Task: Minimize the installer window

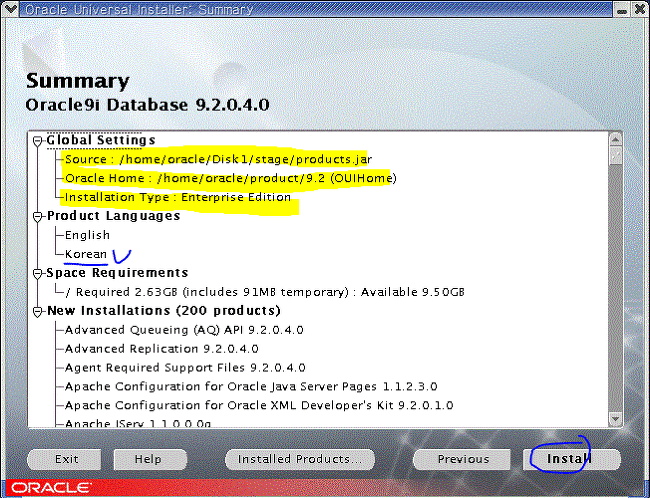Action: coord(621,9)
